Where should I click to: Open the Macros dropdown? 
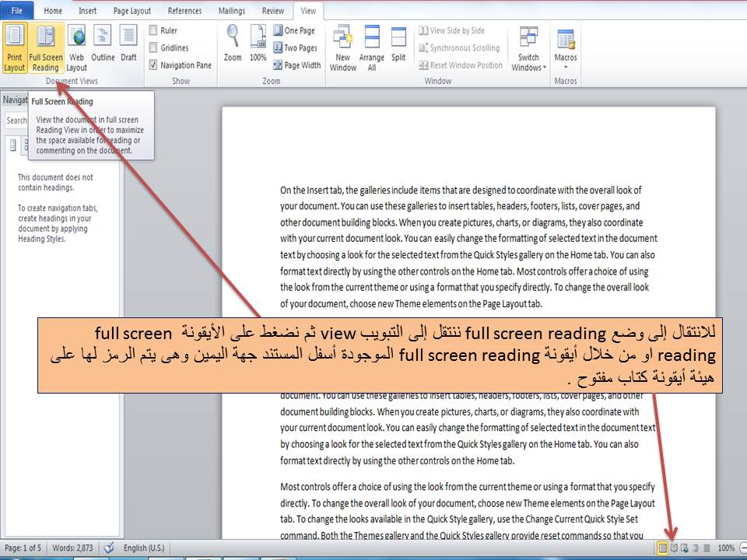[x=566, y=48]
